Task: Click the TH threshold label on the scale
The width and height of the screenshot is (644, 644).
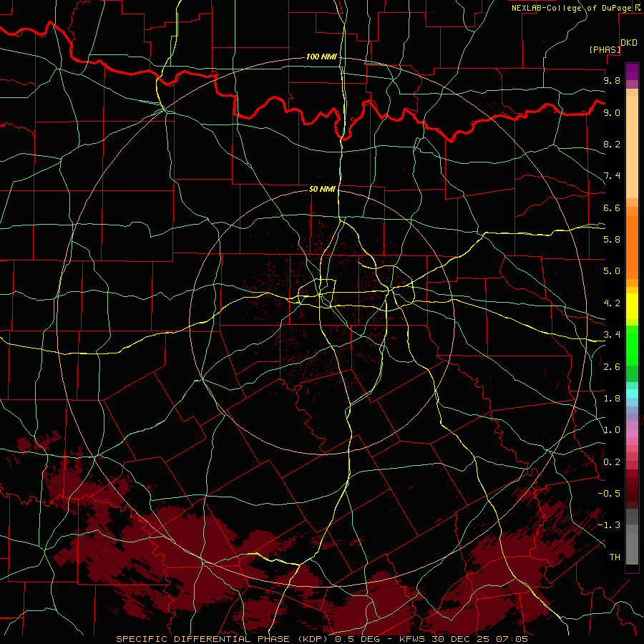Action: 615,557
